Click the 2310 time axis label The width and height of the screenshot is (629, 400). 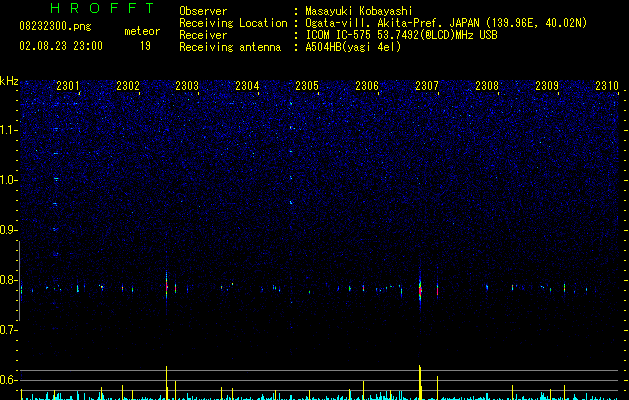tap(607, 86)
